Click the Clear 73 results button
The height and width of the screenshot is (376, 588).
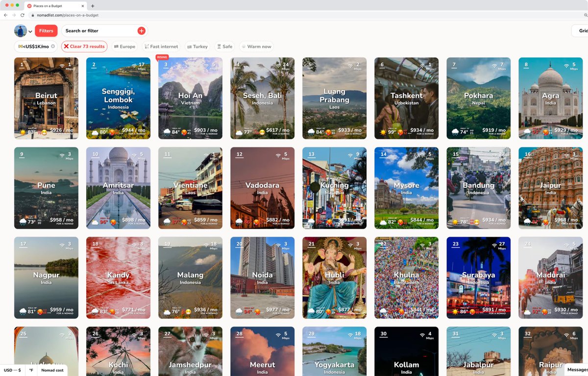(84, 47)
